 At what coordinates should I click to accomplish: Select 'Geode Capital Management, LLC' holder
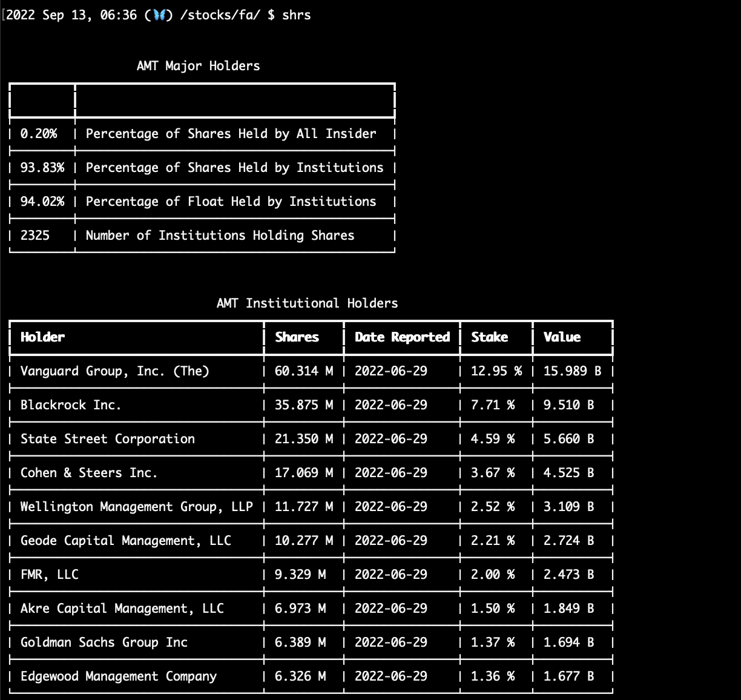pyautogui.click(x=126, y=541)
